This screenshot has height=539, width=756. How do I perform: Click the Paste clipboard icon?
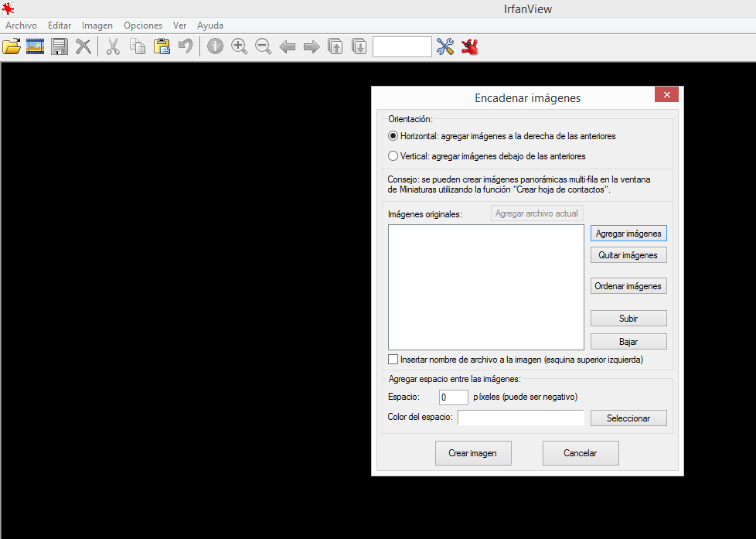[162, 47]
